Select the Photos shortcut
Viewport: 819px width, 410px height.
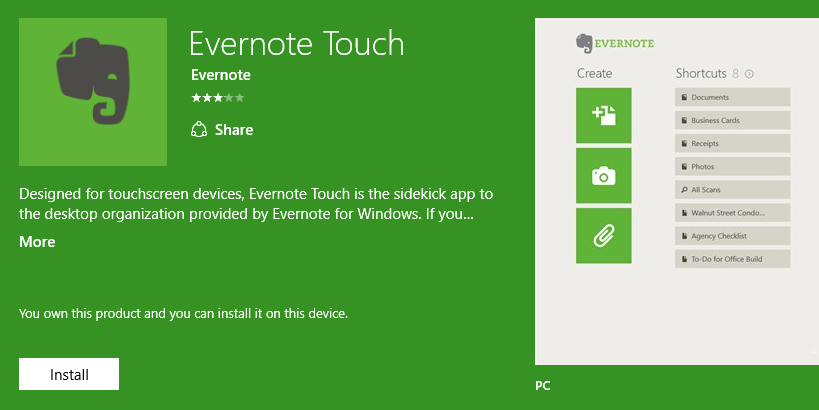732,167
